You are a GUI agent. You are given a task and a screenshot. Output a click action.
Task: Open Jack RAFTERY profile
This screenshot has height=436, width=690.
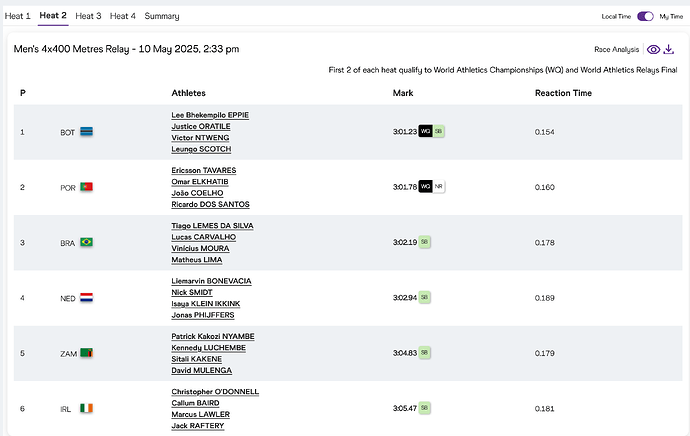pyautogui.click(x=198, y=426)
